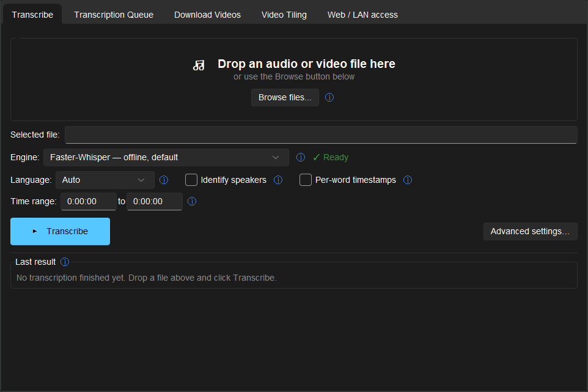Open the Engine dropdown Faster-Whisper
The height and width of the screenshot is (392, 588).
[x=166, y=158]
